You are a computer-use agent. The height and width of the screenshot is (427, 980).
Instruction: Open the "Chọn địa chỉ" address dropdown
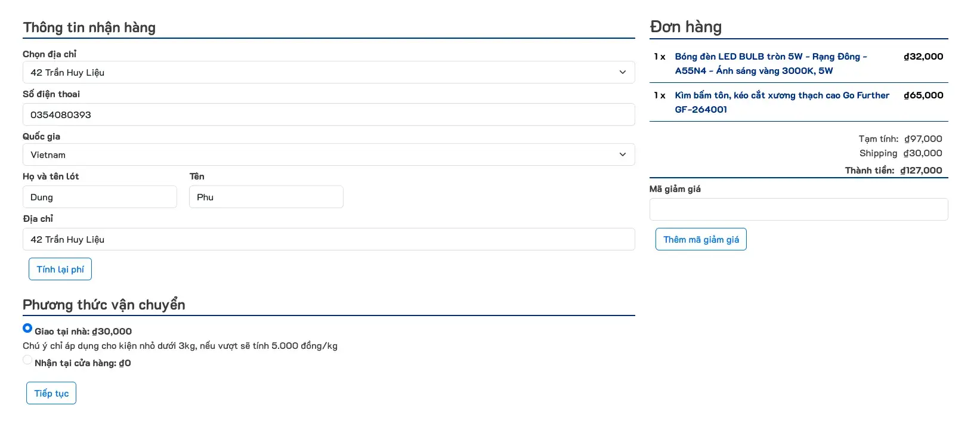tap(328, 73)
